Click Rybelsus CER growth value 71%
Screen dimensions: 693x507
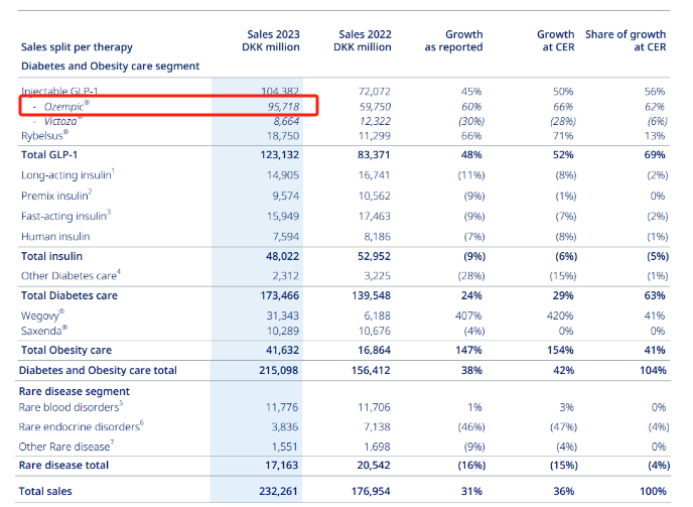[x=563, y=136]
